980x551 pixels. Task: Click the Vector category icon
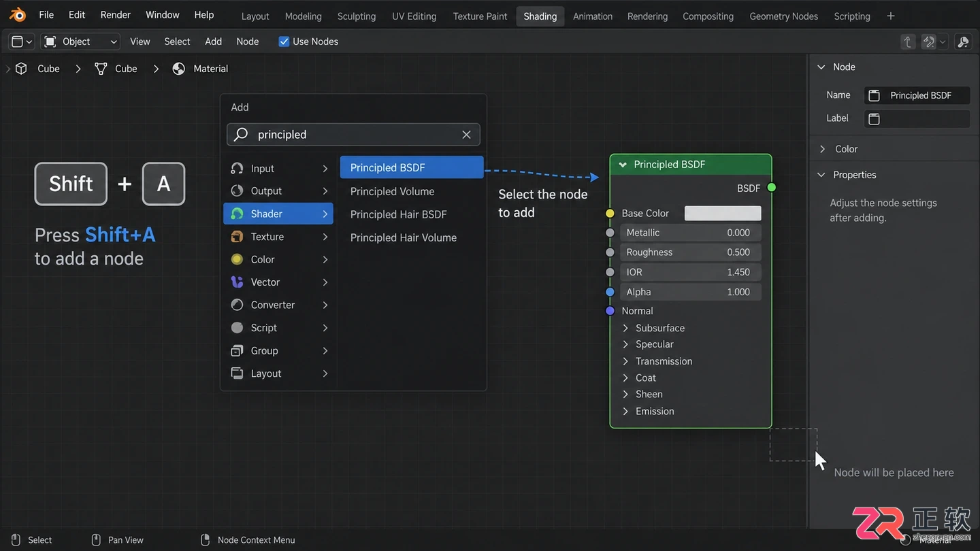[x=237, y=282]
